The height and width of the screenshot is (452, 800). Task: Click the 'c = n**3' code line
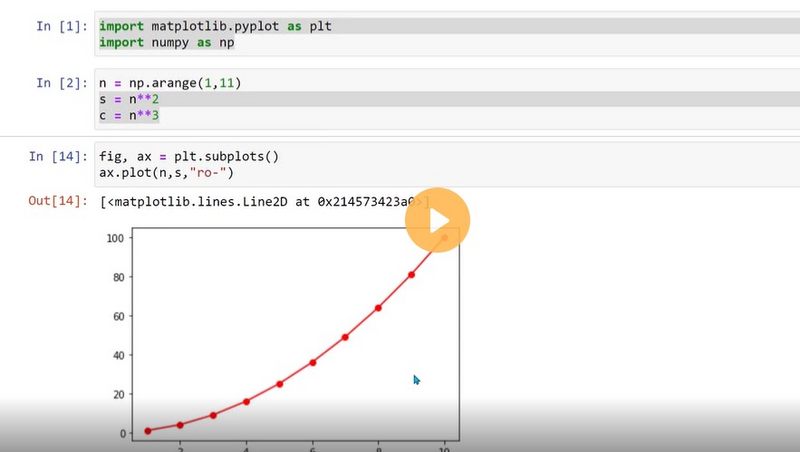[130, 117]
